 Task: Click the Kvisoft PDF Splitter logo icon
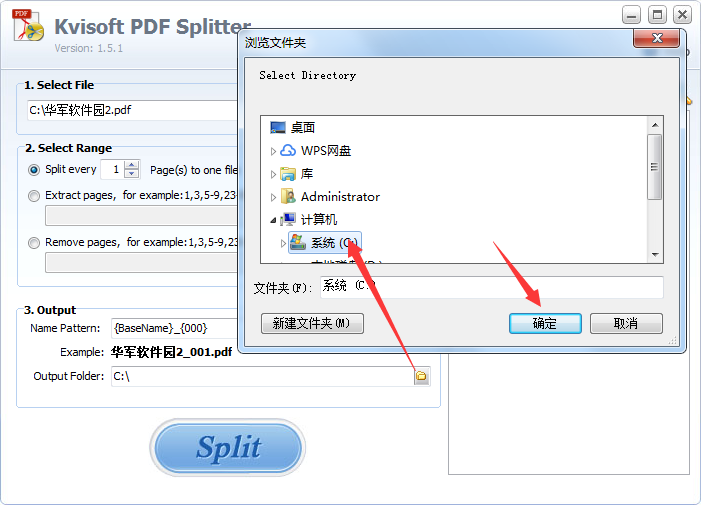coord(28,25)
